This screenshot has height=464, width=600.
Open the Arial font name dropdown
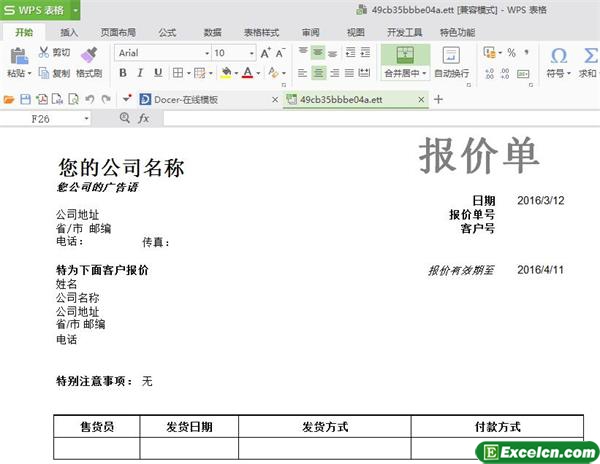click(207, 53)
